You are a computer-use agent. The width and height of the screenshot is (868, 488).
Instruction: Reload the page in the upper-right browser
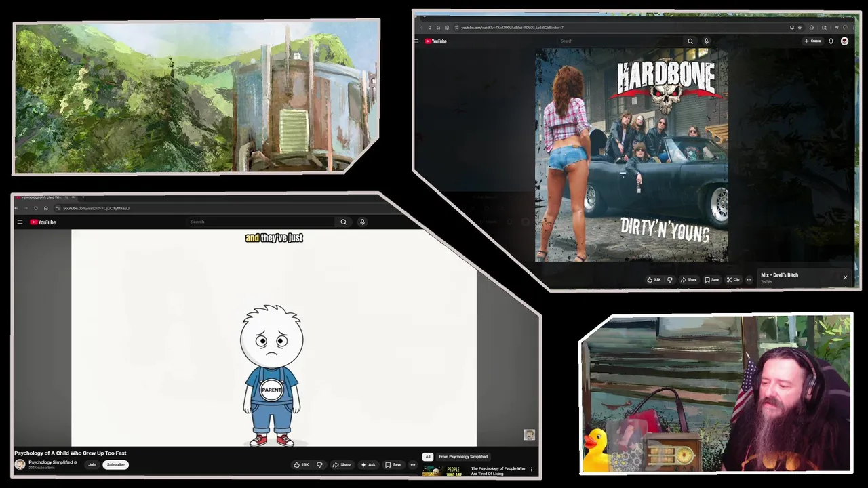(429, 28)
